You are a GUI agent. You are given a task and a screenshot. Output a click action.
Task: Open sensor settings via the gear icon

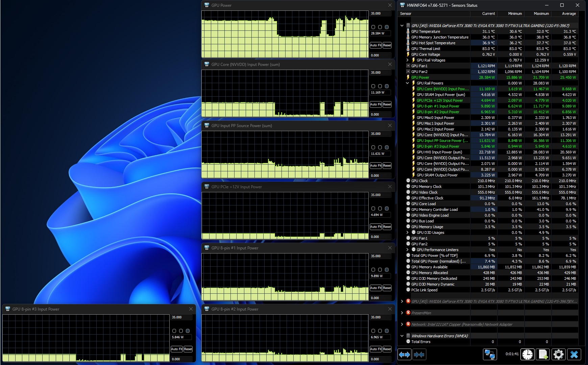558,354
